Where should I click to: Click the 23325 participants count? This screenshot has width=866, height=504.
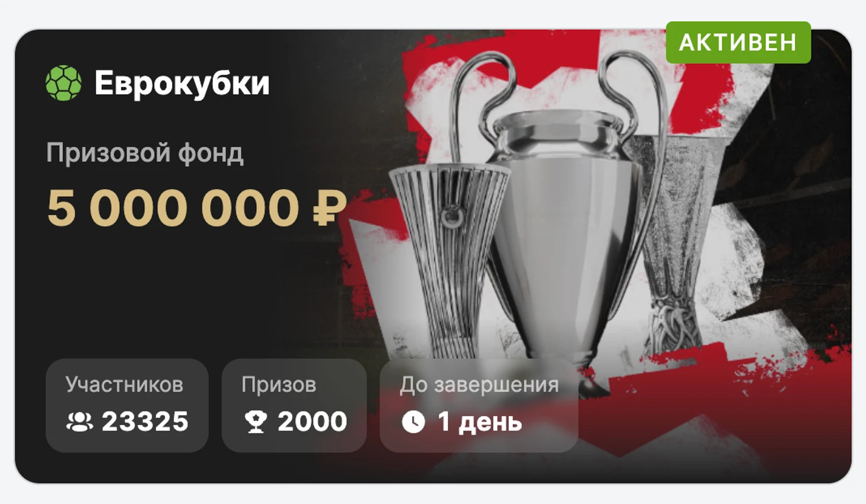tap(145, 422)
